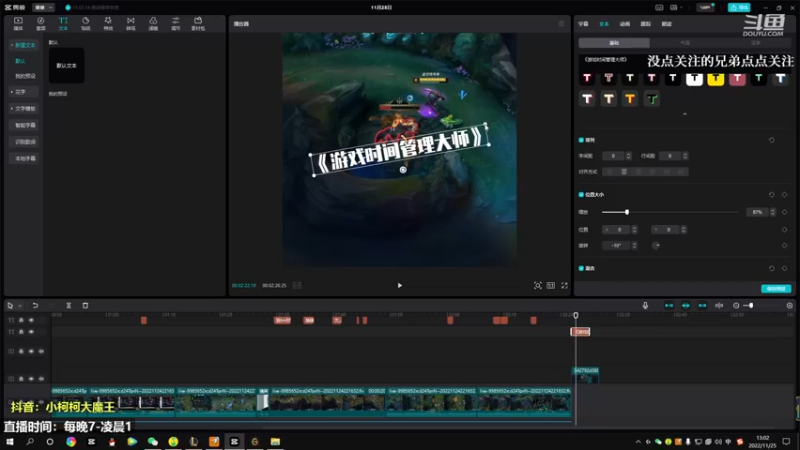Select the orange T text style preset
Viewport: 800px width, 450px height.
point(630,99)
